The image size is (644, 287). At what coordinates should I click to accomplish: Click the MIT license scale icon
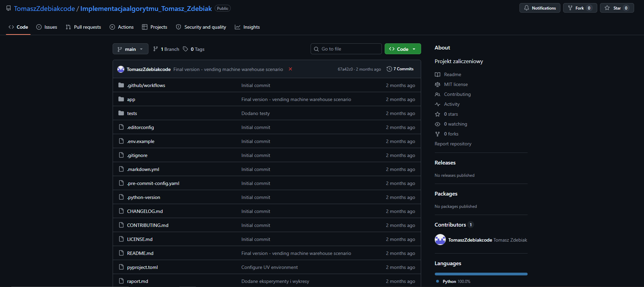[x=438, y=84]
